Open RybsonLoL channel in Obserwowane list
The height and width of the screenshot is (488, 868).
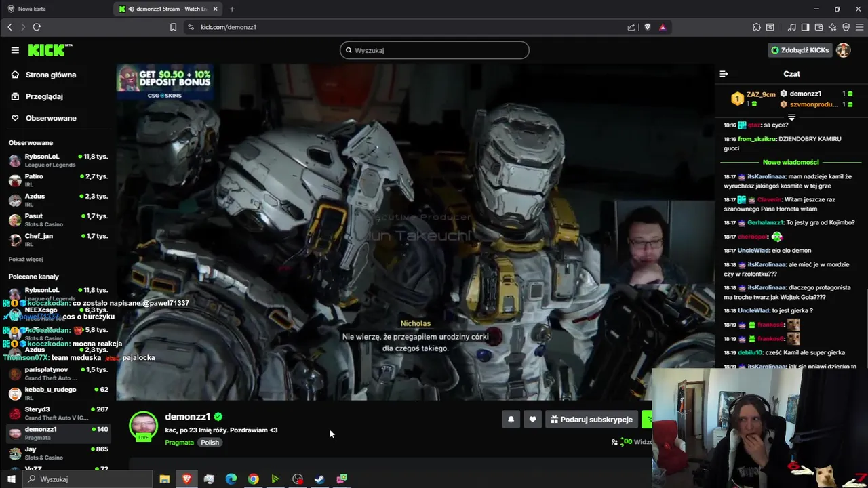point(57,160)
